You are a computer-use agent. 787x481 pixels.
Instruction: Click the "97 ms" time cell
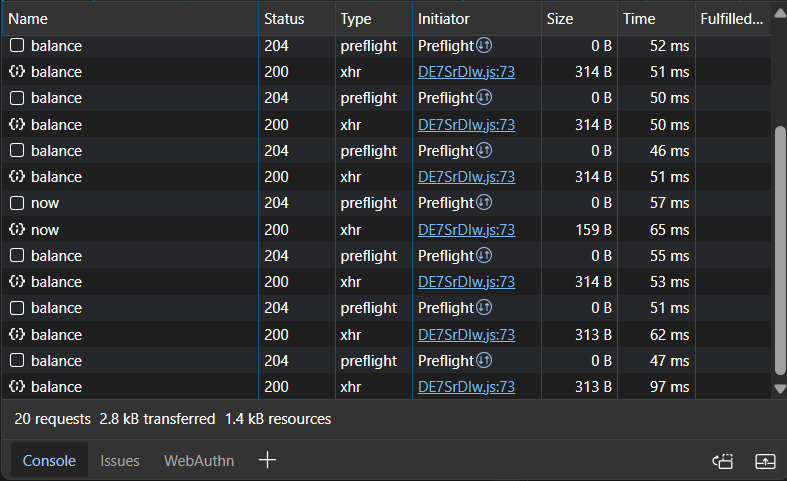tap(670, 387)
